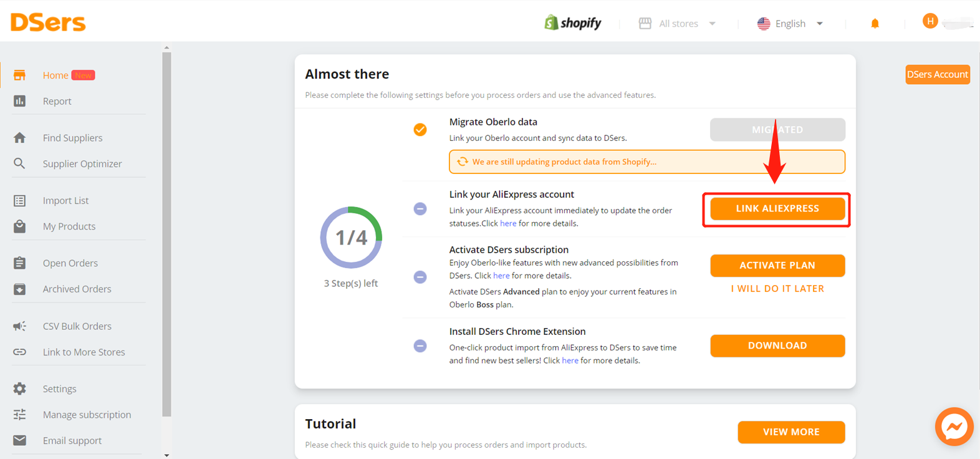980x459 pixels.
Task: Choose I WILL DO IT LATER
Action: (x=777, y=289)
